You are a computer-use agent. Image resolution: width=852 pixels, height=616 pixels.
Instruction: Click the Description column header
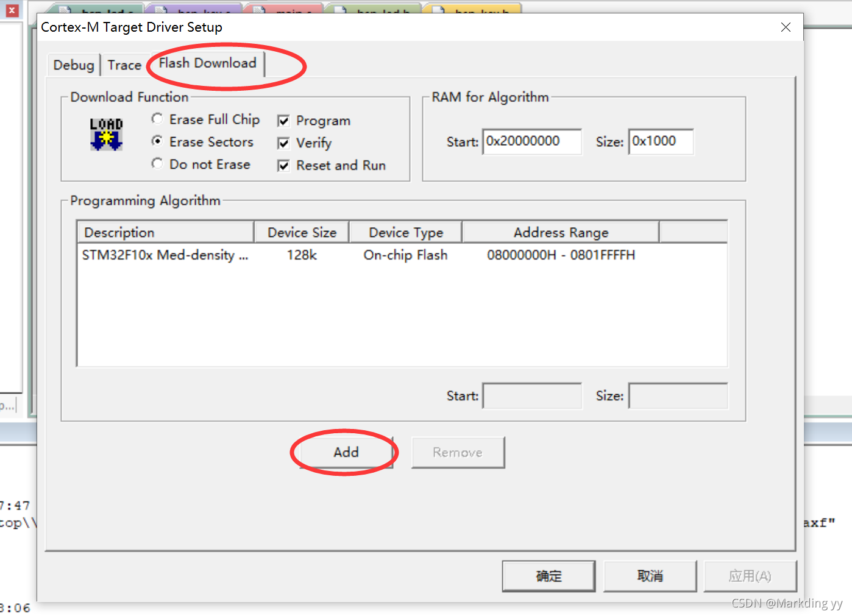(165, 232)
